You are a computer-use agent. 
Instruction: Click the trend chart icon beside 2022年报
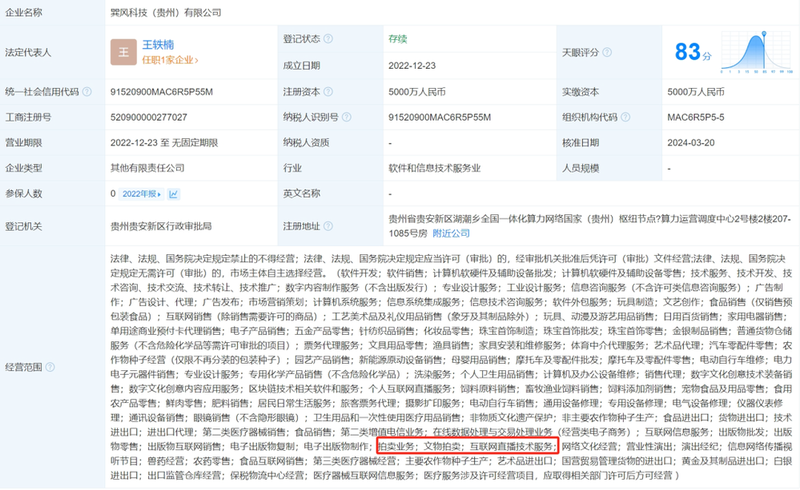[x=173, y=194]
